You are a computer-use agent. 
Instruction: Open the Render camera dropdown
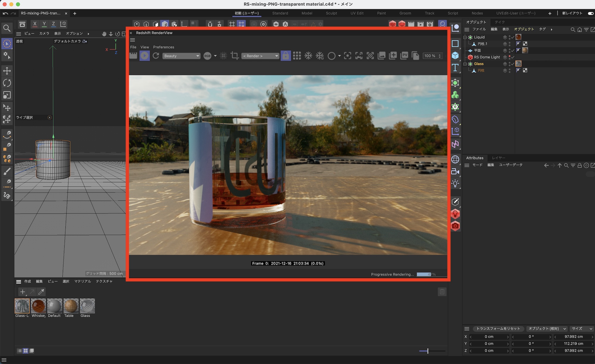point(260,56)
